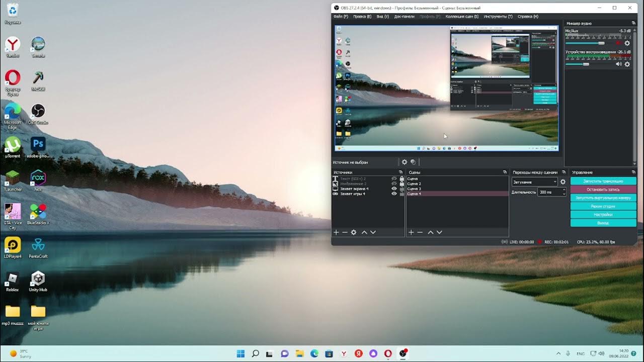Open Terraria desktop shortcut

pyautogui.click(x=38, y=47)
